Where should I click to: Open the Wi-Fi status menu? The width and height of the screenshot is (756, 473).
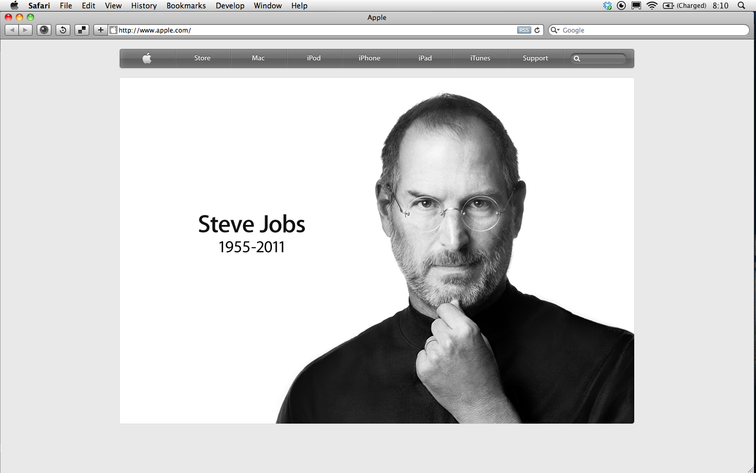pyautogui.click(x=652, y=6)
